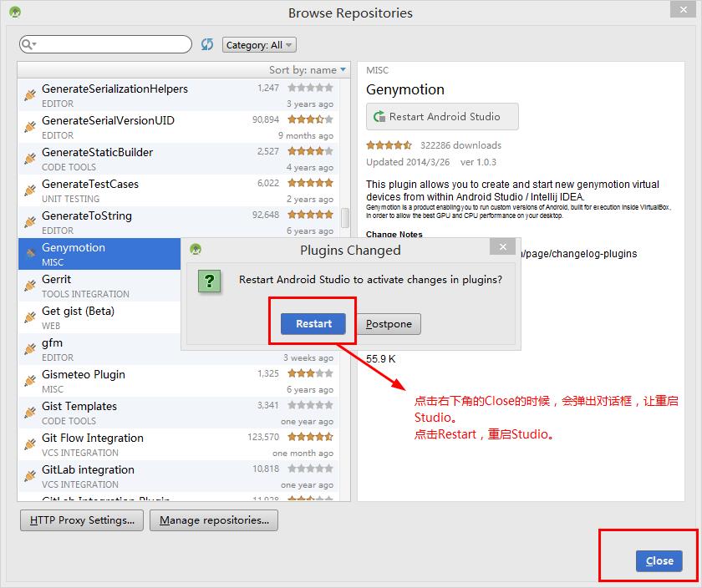Click the Android Studio icon in Browse Repositories title
This screenshot has width=702, height=588.
click(15, 12)
